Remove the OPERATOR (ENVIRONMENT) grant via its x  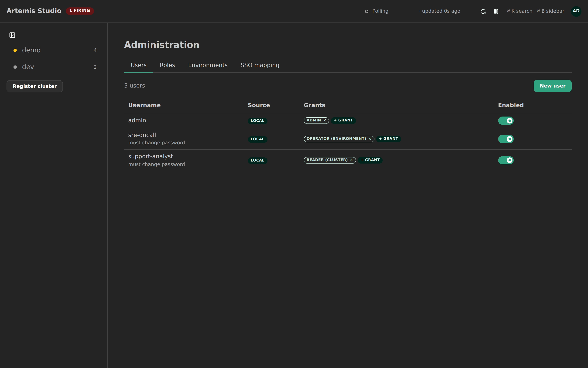point(370,139)
